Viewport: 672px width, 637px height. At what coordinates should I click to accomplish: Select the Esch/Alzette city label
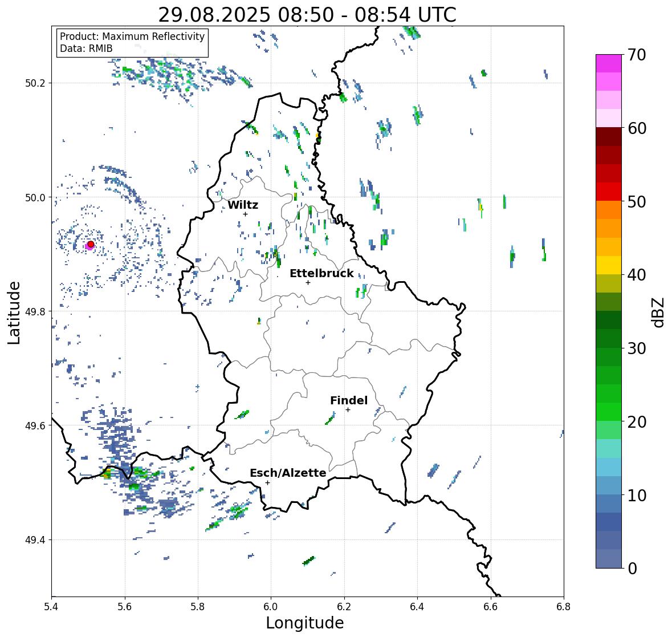click(288, 473)
